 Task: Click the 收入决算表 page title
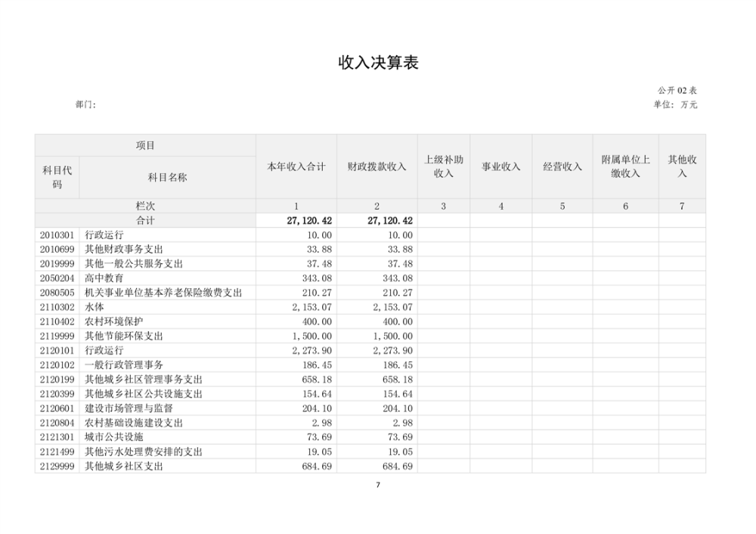pyautogui.click(x=378, y=63)
